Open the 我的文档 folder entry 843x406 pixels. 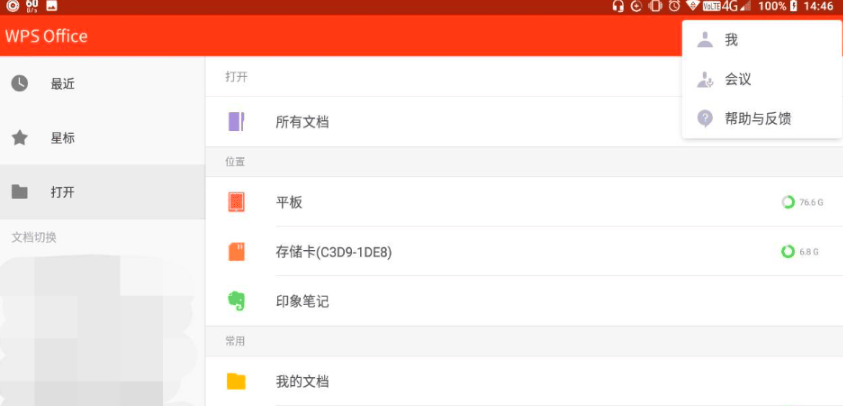(524, 381)
